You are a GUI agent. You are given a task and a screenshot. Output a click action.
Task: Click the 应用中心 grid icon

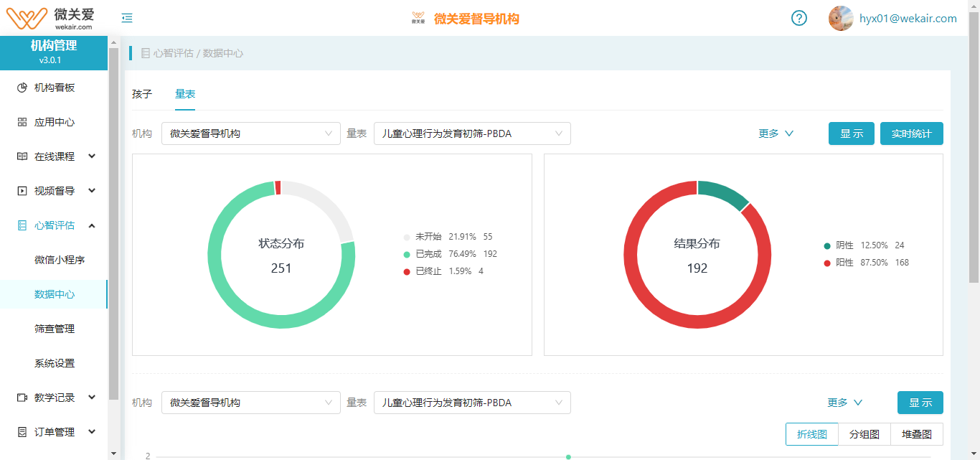pos(22,122)
